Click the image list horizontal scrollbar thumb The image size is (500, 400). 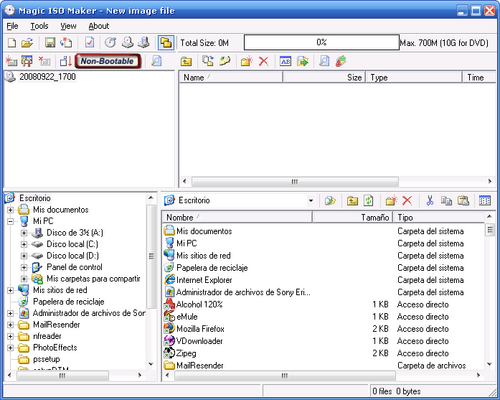coord(295,182)
